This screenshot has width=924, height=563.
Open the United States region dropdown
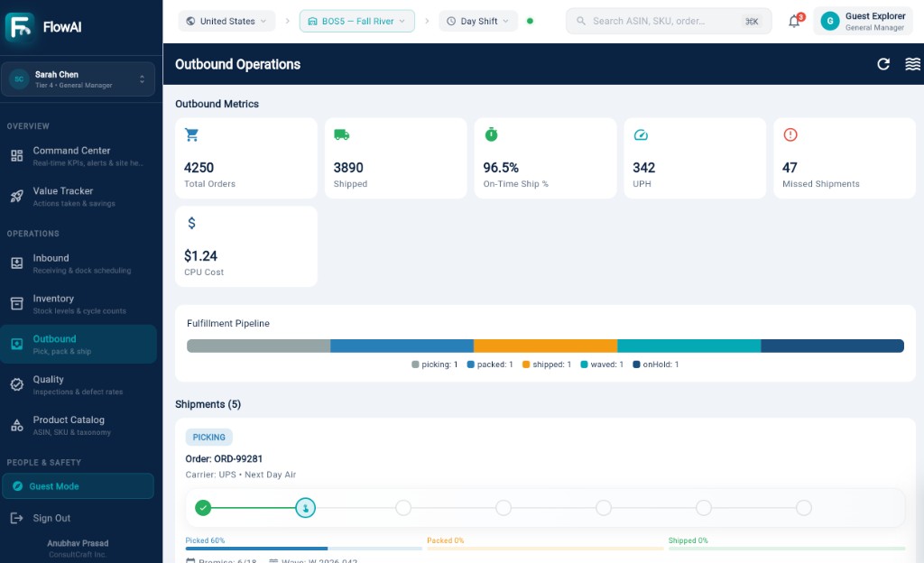[x=226, y=21]
